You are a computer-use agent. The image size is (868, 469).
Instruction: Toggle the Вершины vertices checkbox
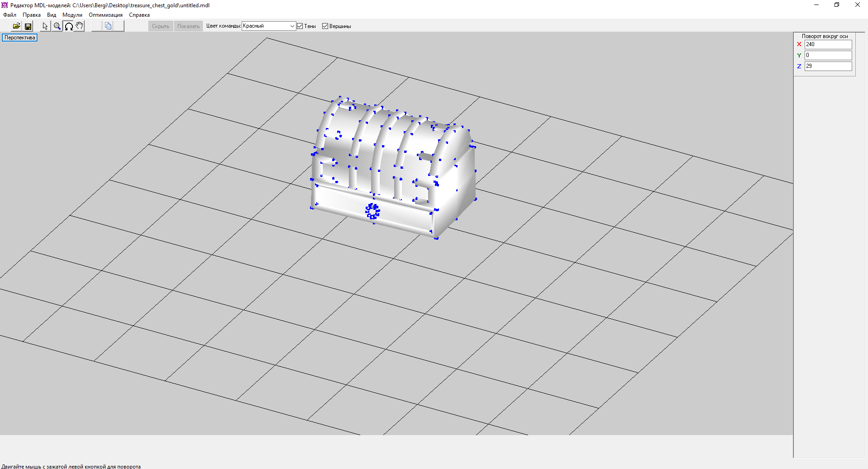[x=325, y=26]
